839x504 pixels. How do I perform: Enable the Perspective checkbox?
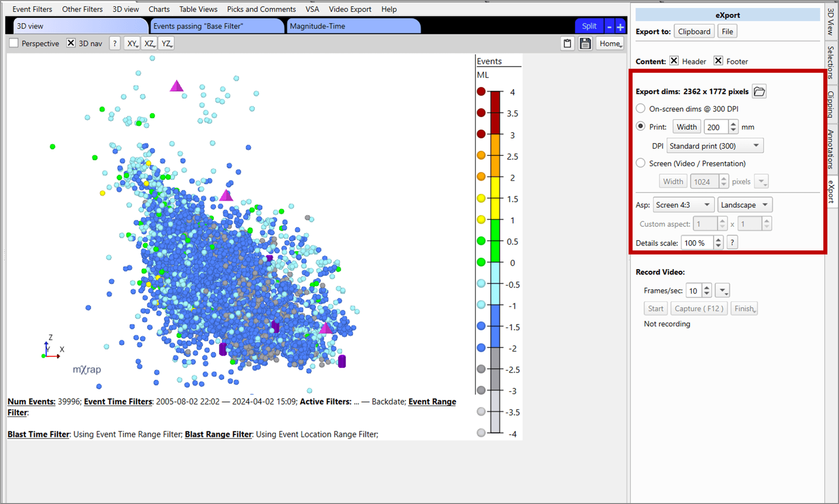click(14, 43)
